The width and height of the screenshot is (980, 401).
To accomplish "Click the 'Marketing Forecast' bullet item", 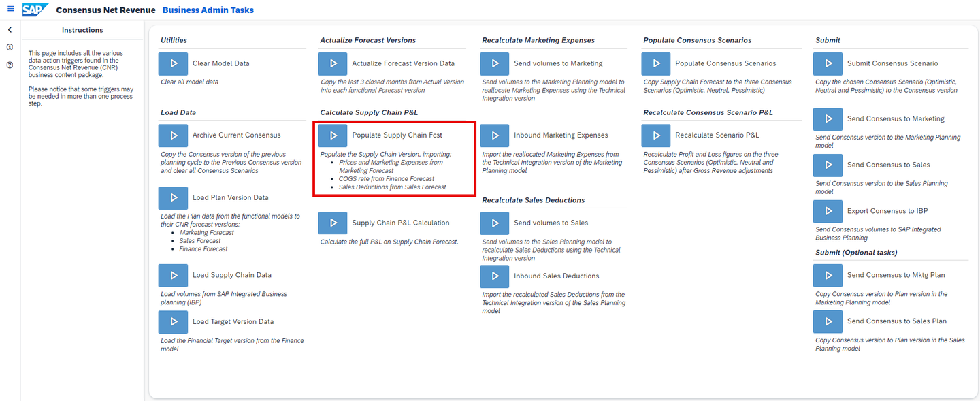I will pos(207,233).
